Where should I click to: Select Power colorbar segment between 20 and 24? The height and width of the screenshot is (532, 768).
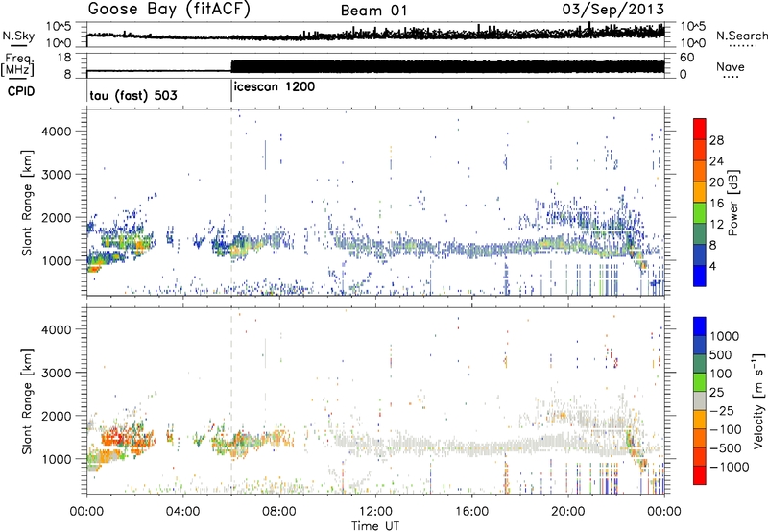(x=700, y=171)
